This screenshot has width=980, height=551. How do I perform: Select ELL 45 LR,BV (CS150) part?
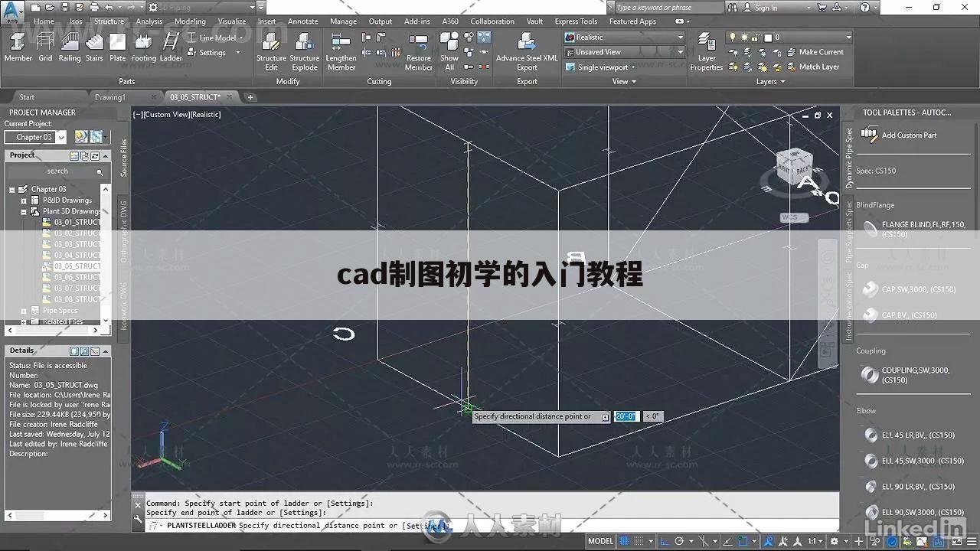[909, 435]
